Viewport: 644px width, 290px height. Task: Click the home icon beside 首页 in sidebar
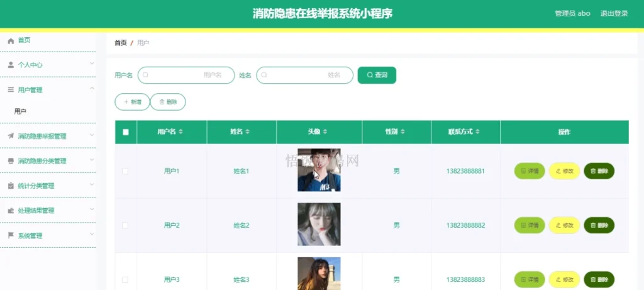click(x=11, y=40)
